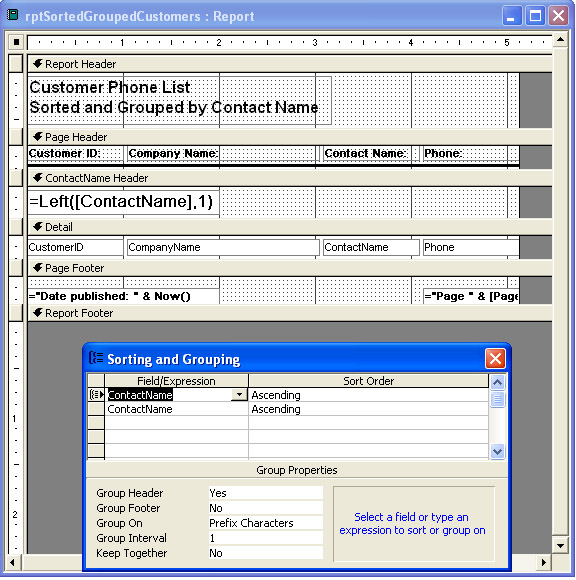The height and width of the screenshot is (580, 576).
Task: Click the Group On Prefix Characters field
Action: coord(266,523)
